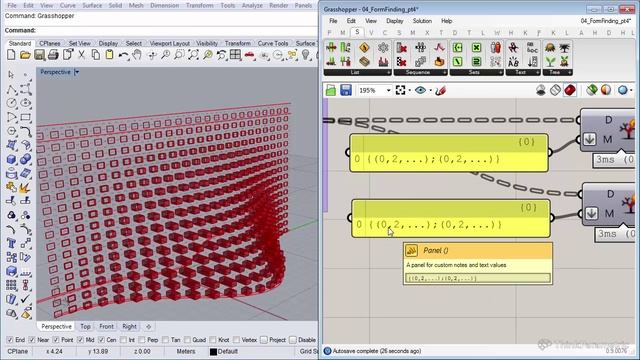
Task: Click the Panel icon in the tooltip
Action: [x=411, y=250]
